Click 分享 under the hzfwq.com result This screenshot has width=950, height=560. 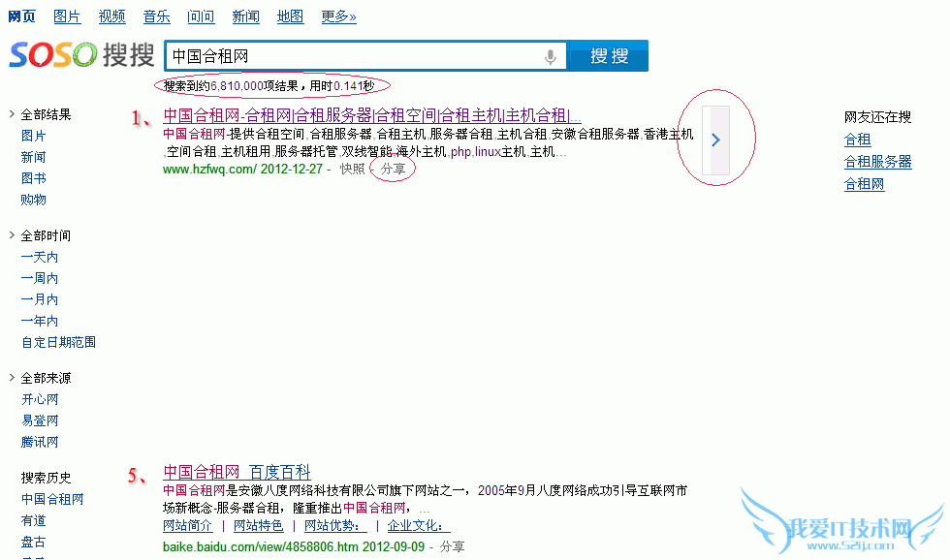[x=393, y=169]
